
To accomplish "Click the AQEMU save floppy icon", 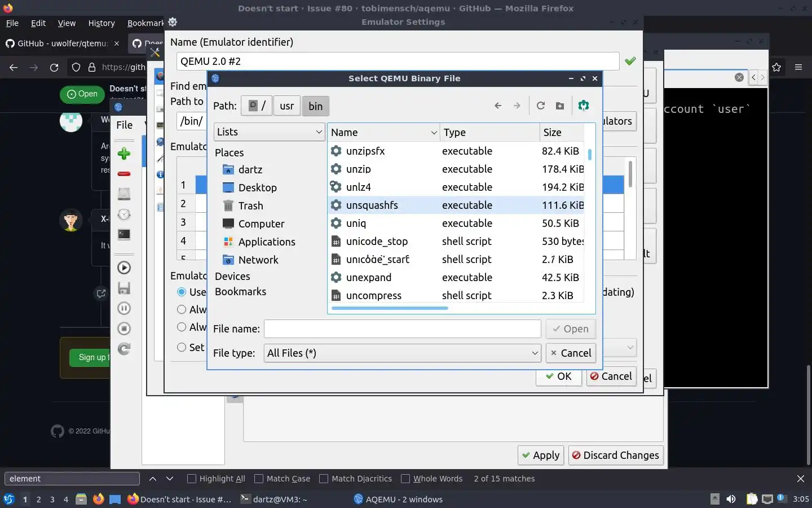I will [x=124, y=288].
